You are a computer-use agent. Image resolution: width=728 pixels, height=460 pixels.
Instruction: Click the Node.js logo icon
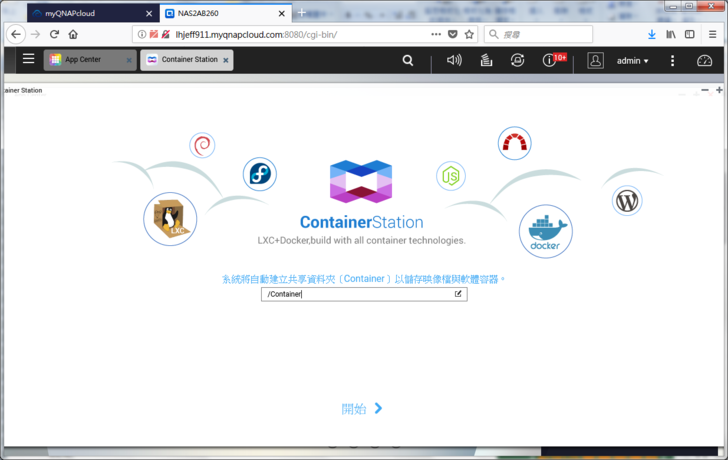pos(451,177)
